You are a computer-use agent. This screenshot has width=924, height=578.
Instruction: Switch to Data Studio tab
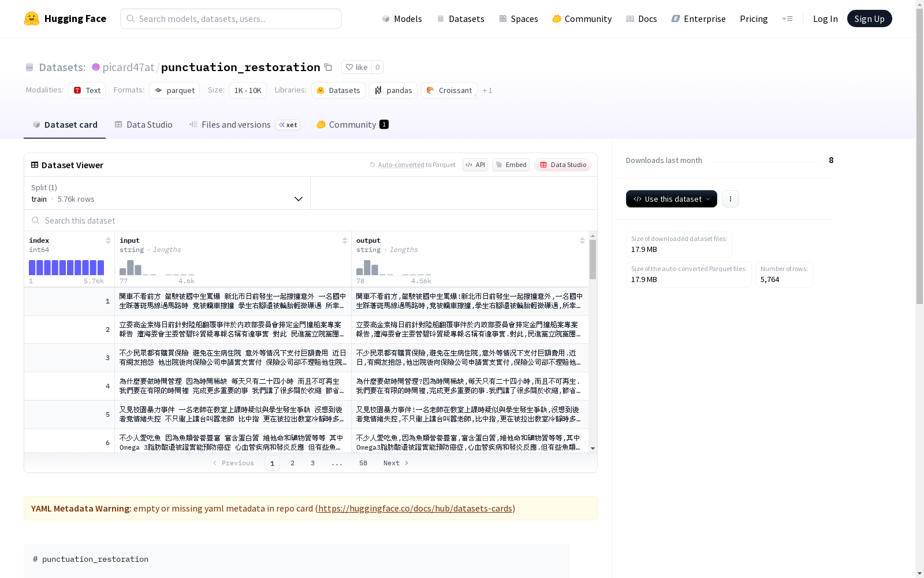click(143, 125)
